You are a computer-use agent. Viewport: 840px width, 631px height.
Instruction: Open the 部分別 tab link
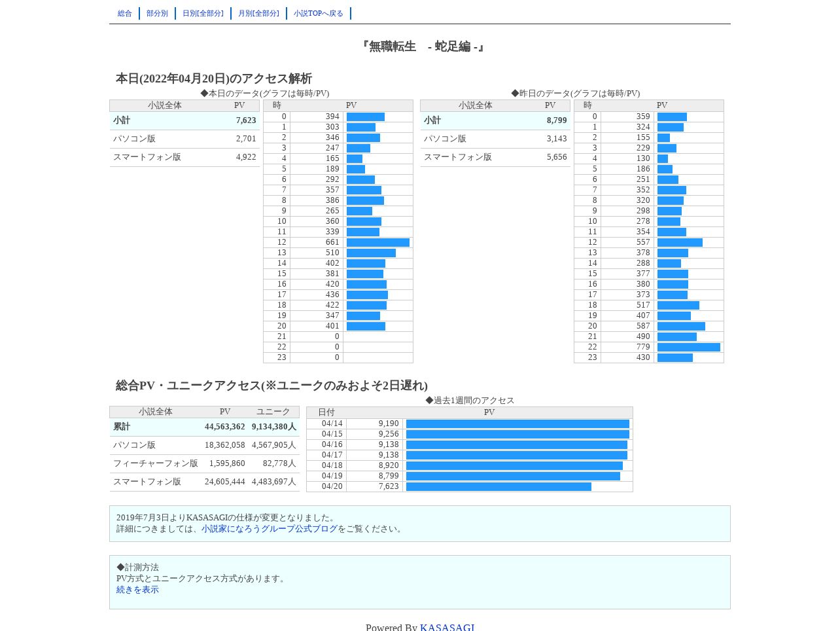point(157,13)
